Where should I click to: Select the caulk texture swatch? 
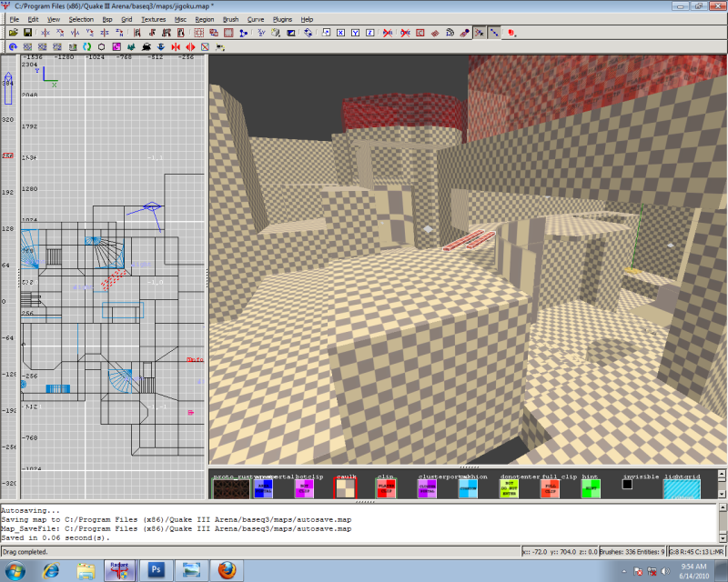(x=346, y=488)
